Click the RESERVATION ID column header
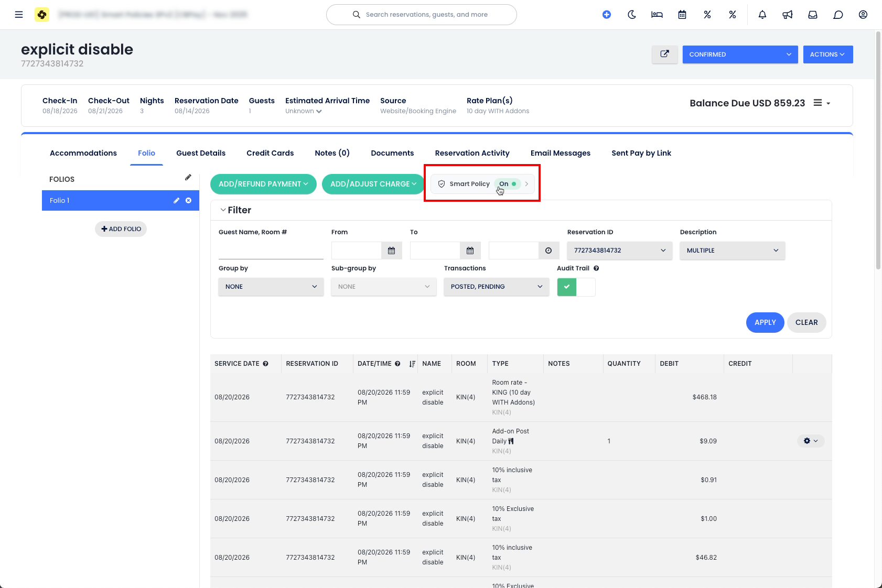This screenshot has height=588, width=882. [x=312, y=364]
